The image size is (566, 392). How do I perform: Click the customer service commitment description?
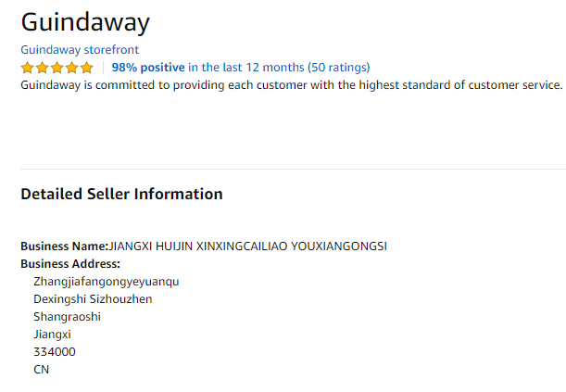point(291,85)
